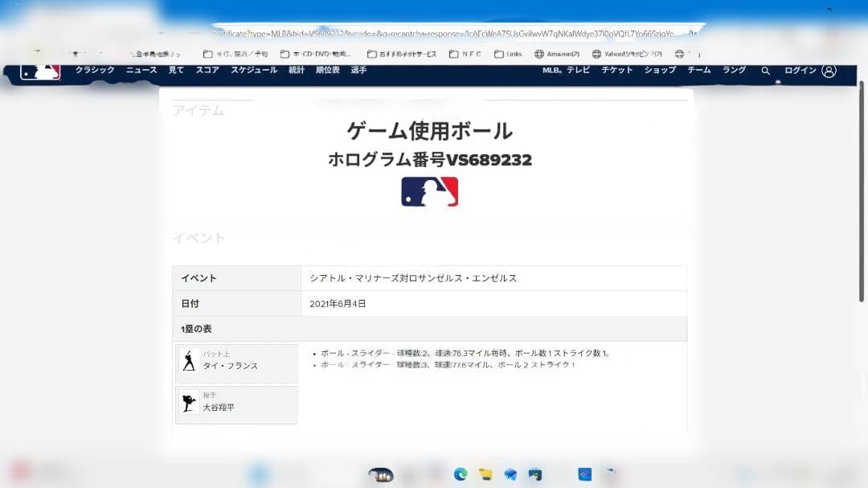868x488 pixels.
Task: Open the スコア menu item
Action: [207, 70]
